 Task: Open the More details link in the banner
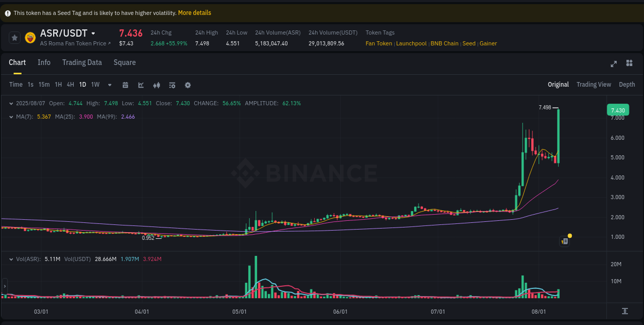[194, 12]
